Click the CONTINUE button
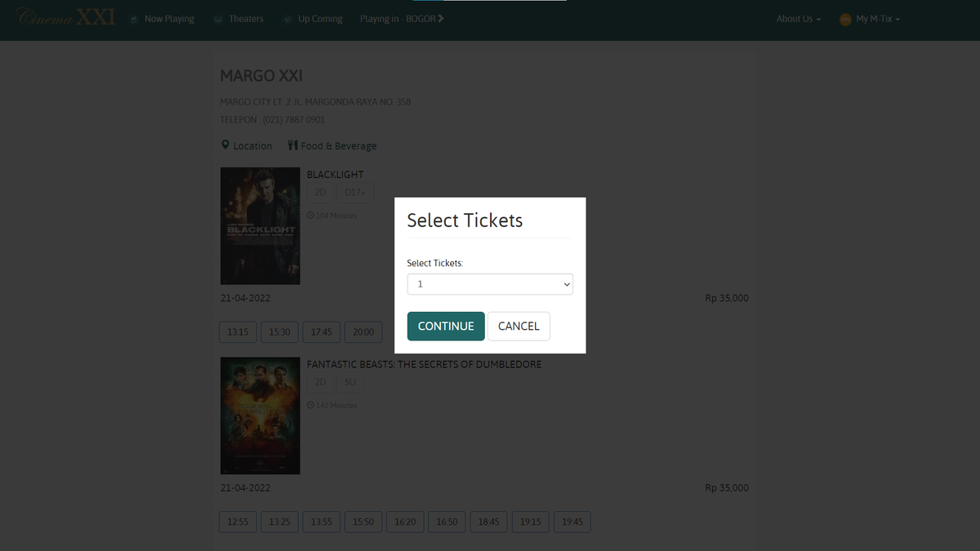 [446, 326]
